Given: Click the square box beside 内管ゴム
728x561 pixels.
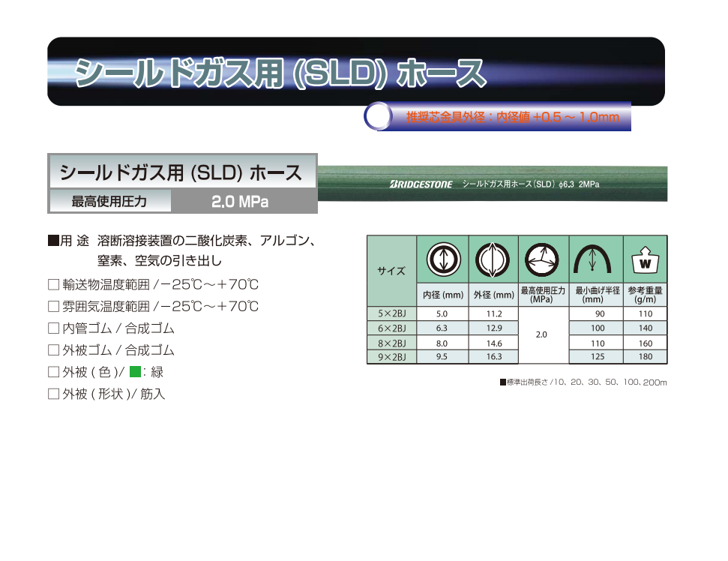Looking at the screenshot, I should 53,328.
